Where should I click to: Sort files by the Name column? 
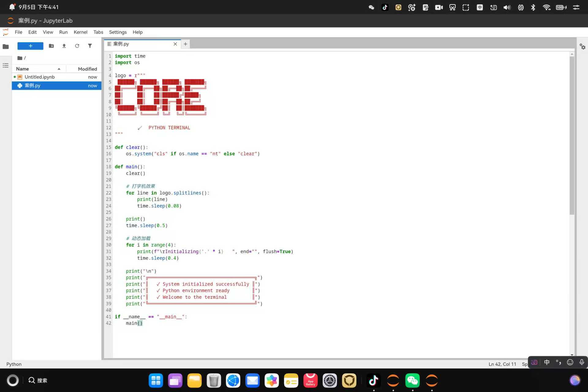pos(38,69)
